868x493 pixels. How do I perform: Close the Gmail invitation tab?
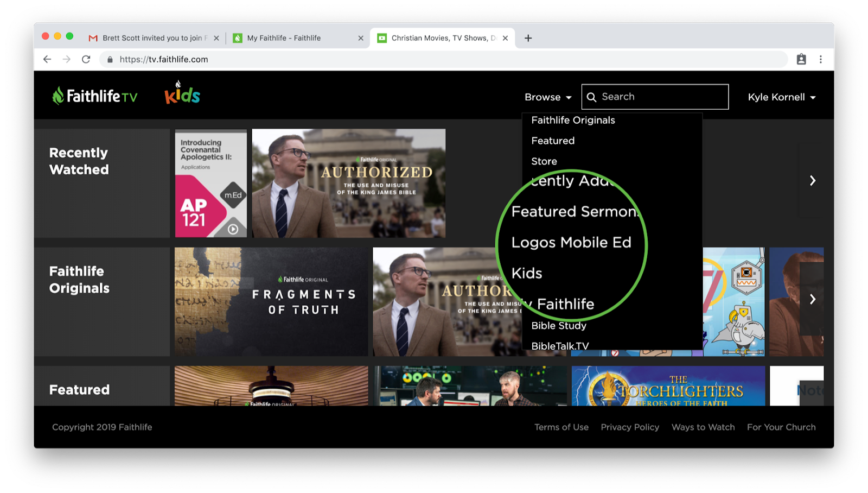[216, 38]
